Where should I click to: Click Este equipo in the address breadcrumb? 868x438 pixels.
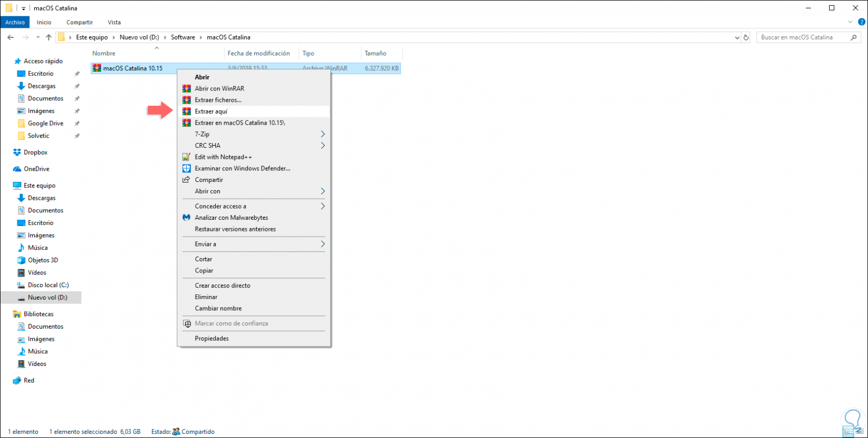coord(92,37)
